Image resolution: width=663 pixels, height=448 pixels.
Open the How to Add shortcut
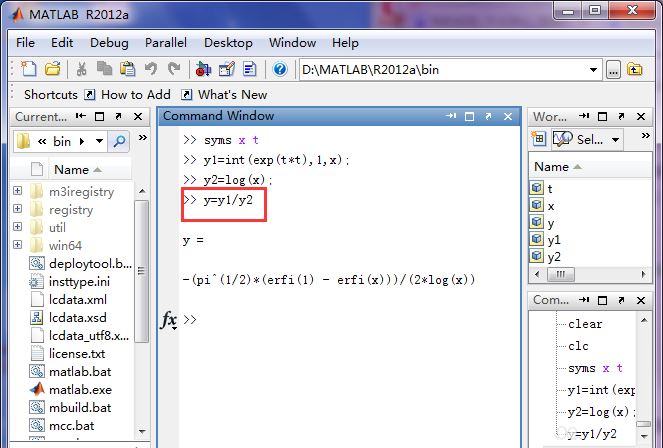(x=128, y=95)
